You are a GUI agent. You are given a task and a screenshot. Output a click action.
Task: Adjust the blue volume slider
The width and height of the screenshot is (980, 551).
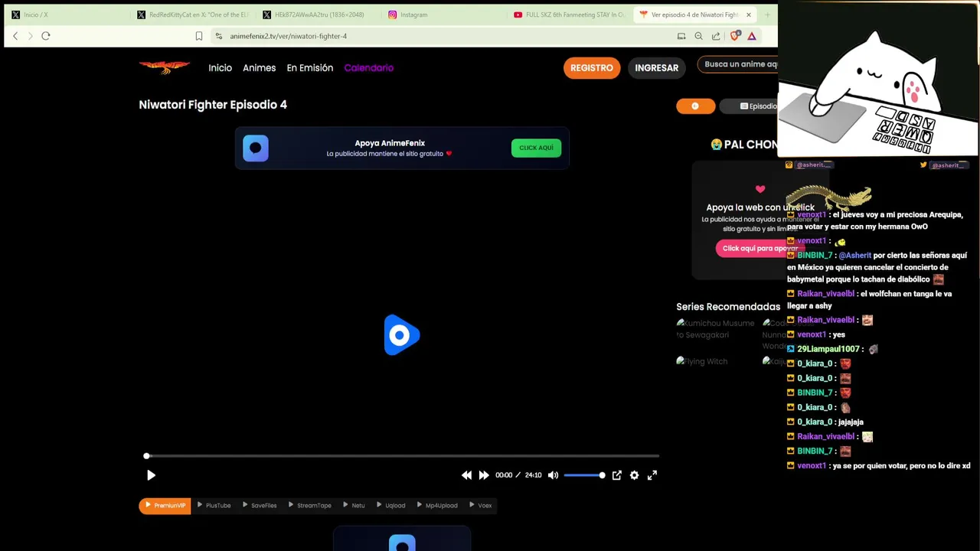(x=584, y=475)
